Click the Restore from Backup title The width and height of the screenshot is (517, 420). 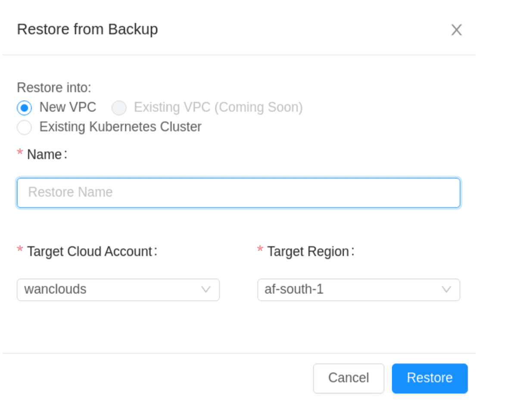(87, 29)
